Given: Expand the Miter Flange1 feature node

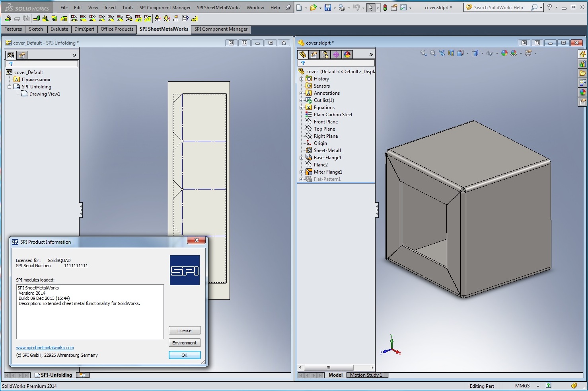Looking at the screenshot, I should [x=301, y=172].
